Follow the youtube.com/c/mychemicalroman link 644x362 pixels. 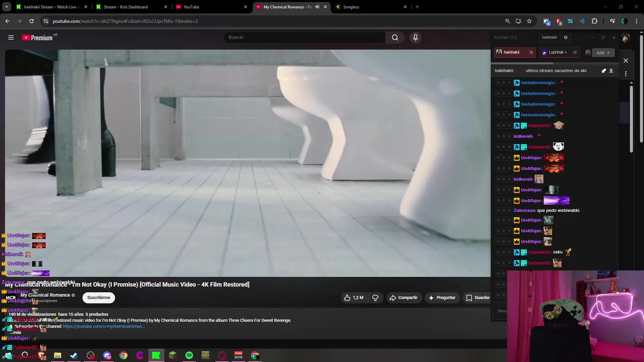(103, 326)
